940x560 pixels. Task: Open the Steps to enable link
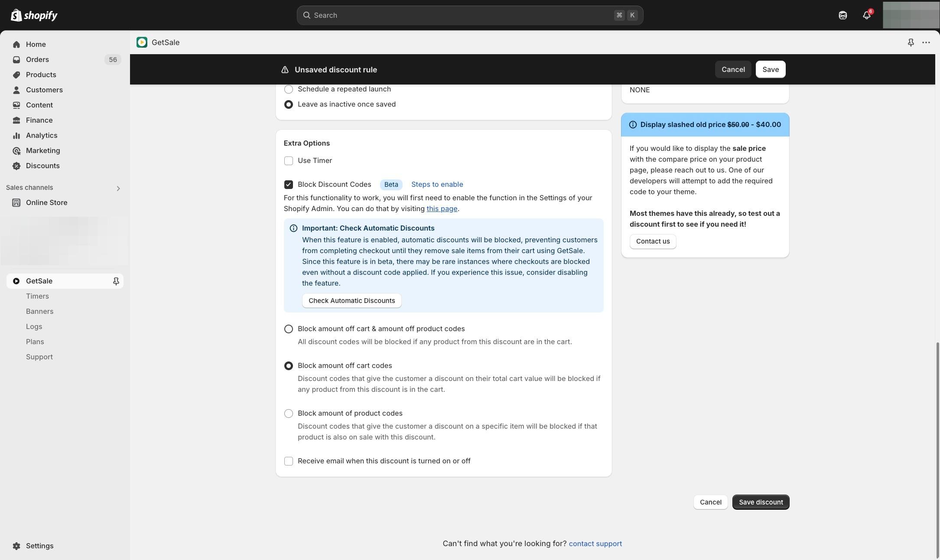pyautogui.click(x=437, y=185)
